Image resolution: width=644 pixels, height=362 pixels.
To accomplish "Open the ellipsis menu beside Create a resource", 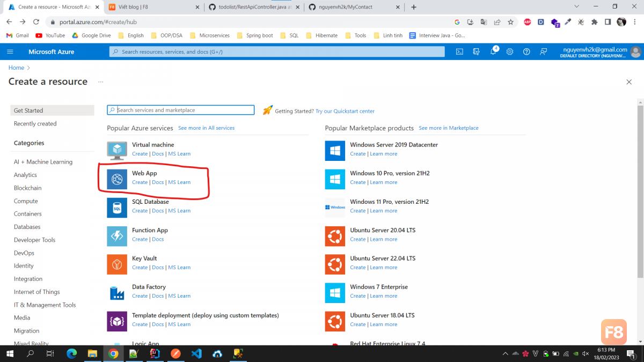I will (x=100, y=82).
